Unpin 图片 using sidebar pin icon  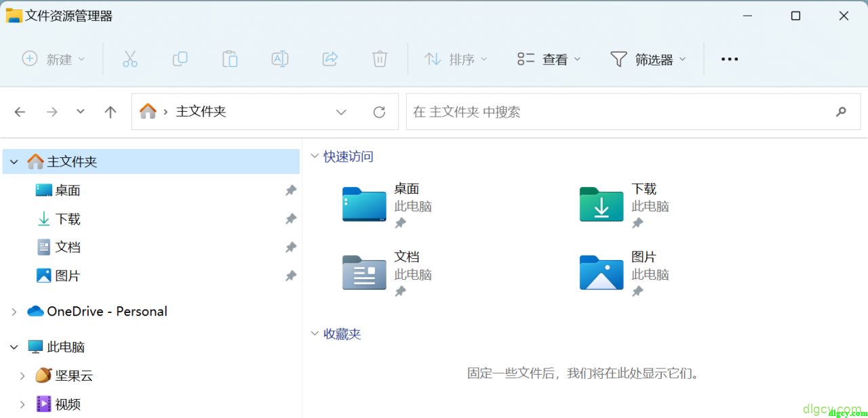(291, 276)
